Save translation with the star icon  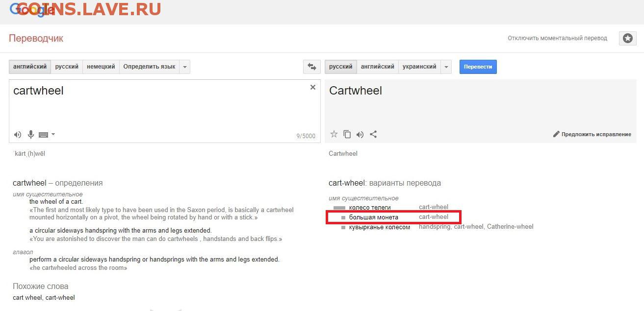[334, 134]
